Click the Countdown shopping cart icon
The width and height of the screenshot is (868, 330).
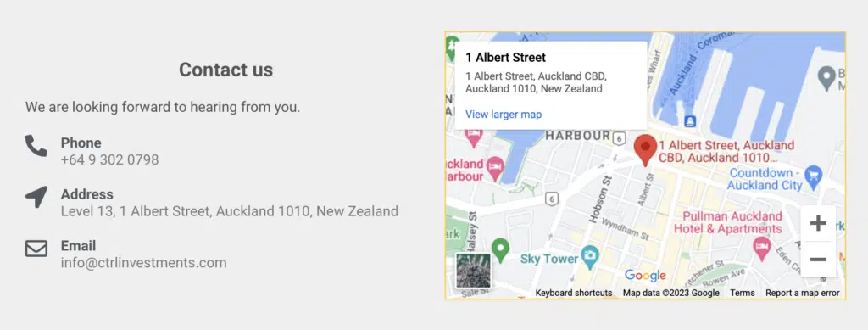pos(814,176)
